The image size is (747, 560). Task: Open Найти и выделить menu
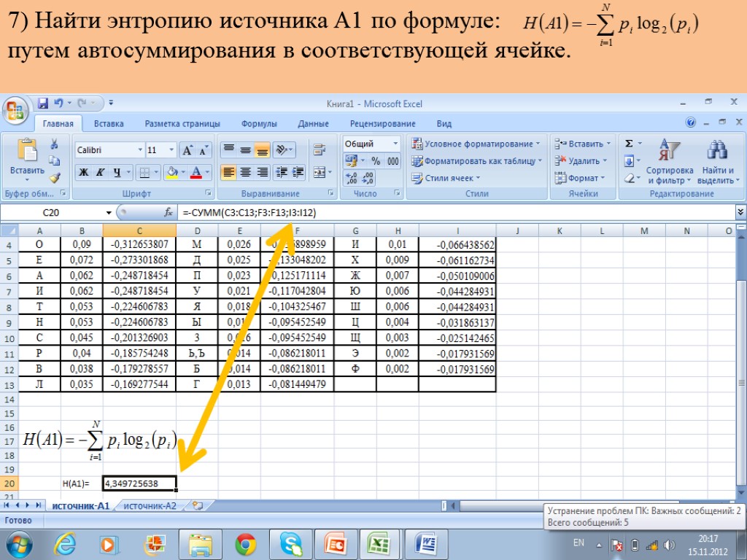pos(718,161)
